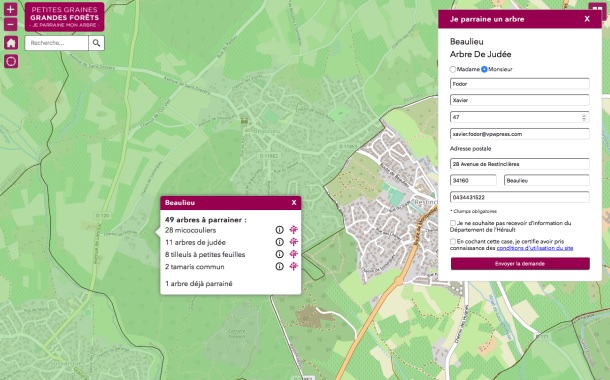Sponsor a tamaris commun tree icon
The height and width of the screenshot is (380, 610).
click(294, 266)
